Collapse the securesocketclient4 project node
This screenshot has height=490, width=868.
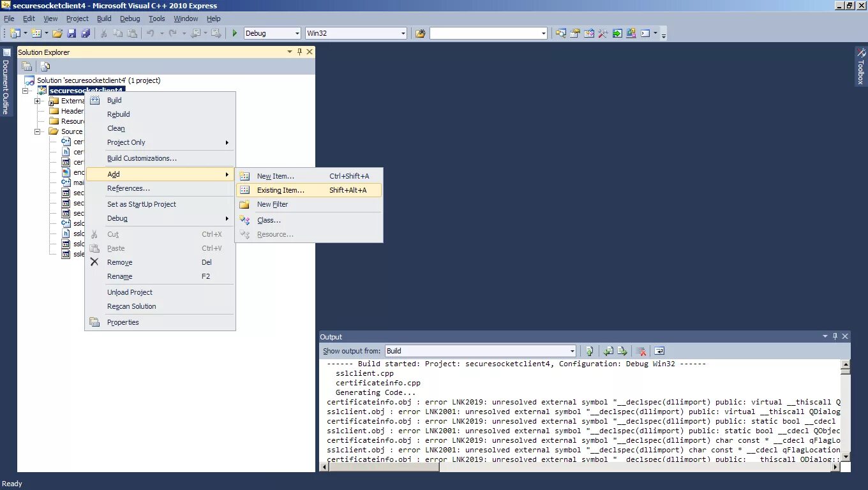[x=26, y=91]
